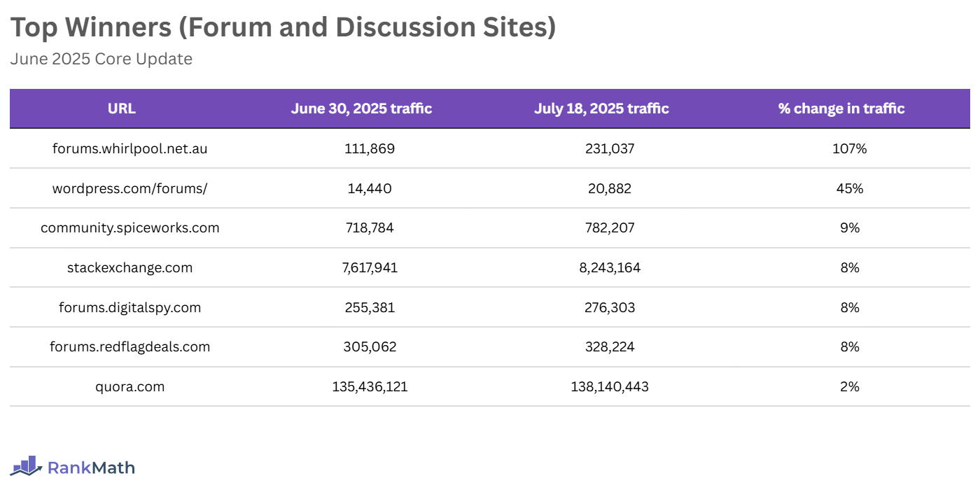Select quora.com cell

pyautogui.click(x=130, y=386)
